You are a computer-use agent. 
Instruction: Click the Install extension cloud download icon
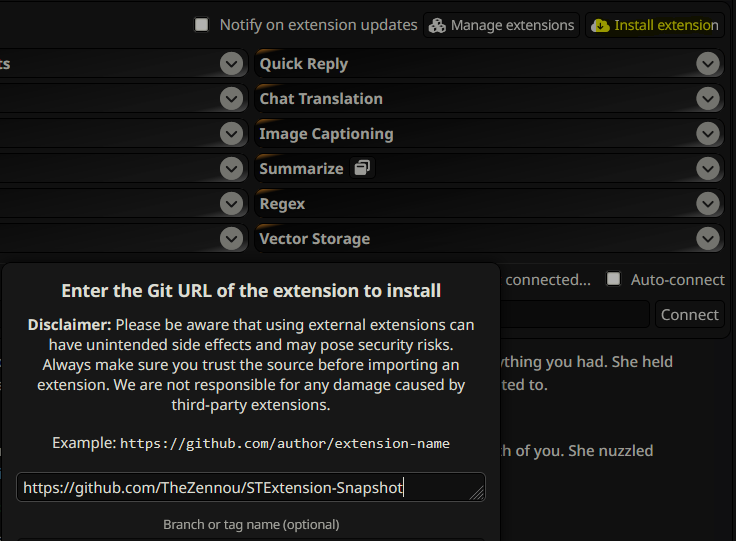[x=600, y=25]
